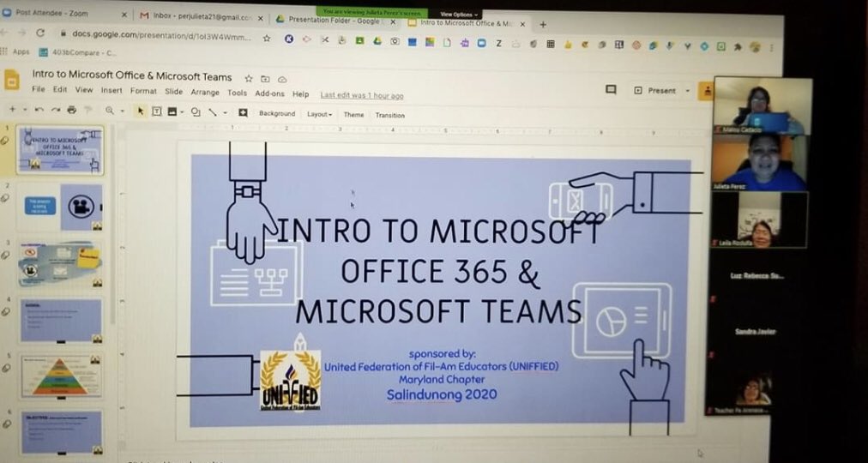Open a new browser tab
Image resolution: width=868 pixels, height=463 pixels.
point(543,24)
